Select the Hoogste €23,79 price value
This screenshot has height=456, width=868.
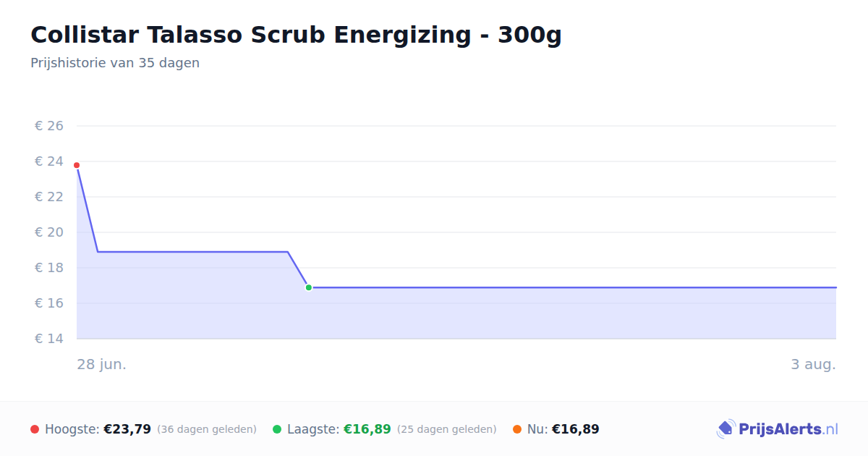tap(127, 429)
